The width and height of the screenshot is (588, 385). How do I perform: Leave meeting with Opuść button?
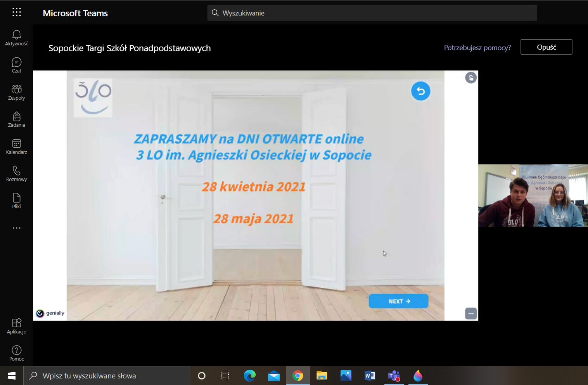546,47
